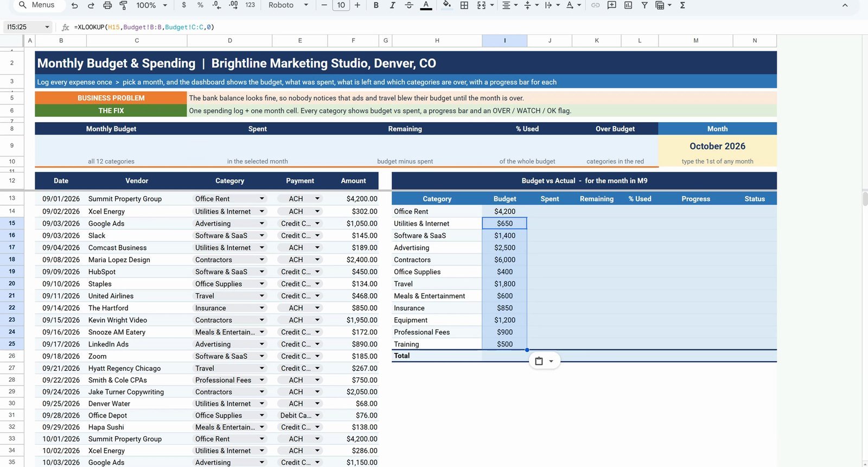This screenshot has height=467, width=868.
Task: Select the Training category cell
Action: point(437,344)
